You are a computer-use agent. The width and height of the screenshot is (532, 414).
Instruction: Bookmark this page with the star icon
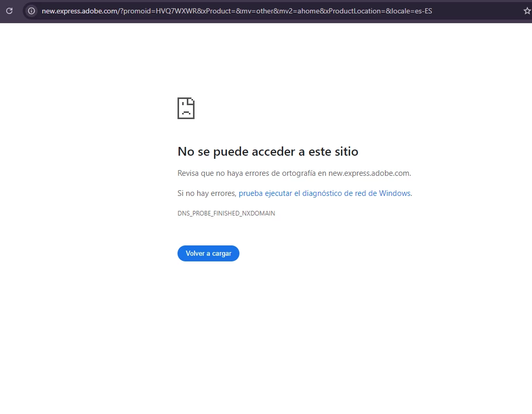point(527,11)
